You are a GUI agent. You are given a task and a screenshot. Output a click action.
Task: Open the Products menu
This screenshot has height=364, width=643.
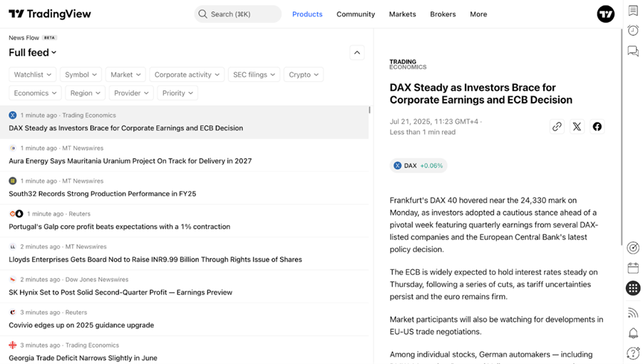pyautogui.click(x=307, y=14)
